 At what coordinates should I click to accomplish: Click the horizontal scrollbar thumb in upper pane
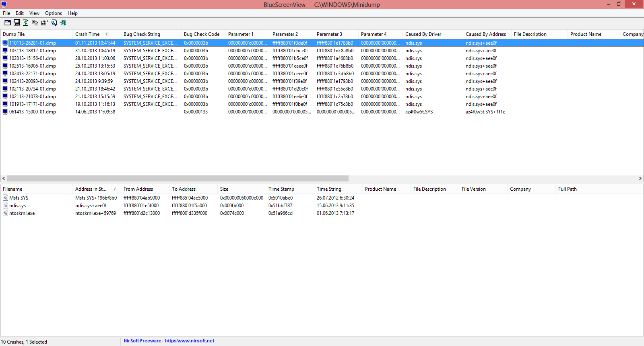click(178, 178)
